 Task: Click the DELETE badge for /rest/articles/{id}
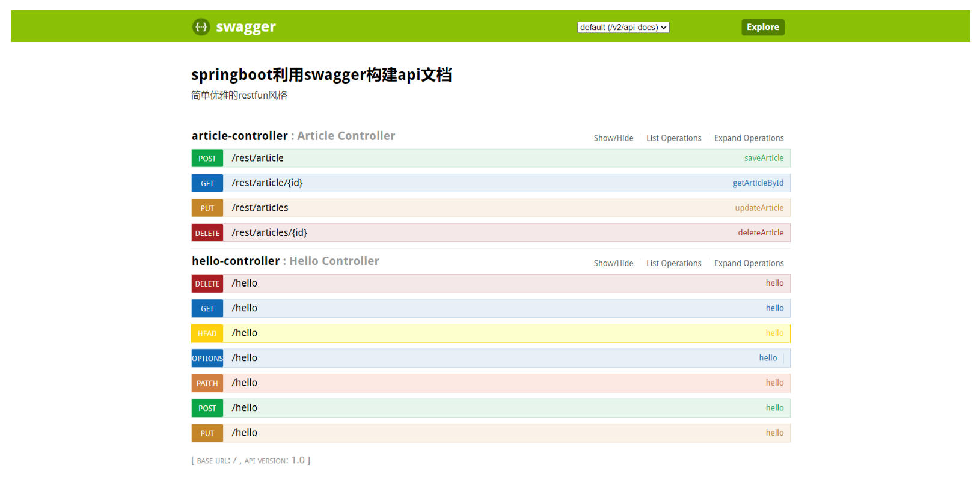point(207,234)
